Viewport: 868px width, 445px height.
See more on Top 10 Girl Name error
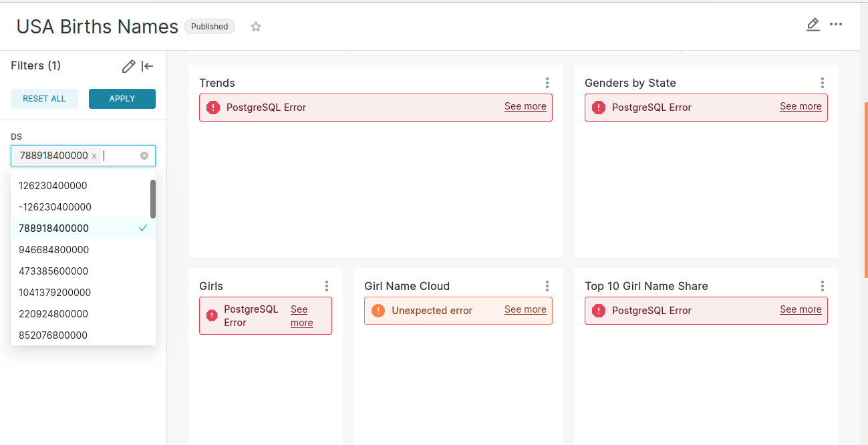point(801,310)
